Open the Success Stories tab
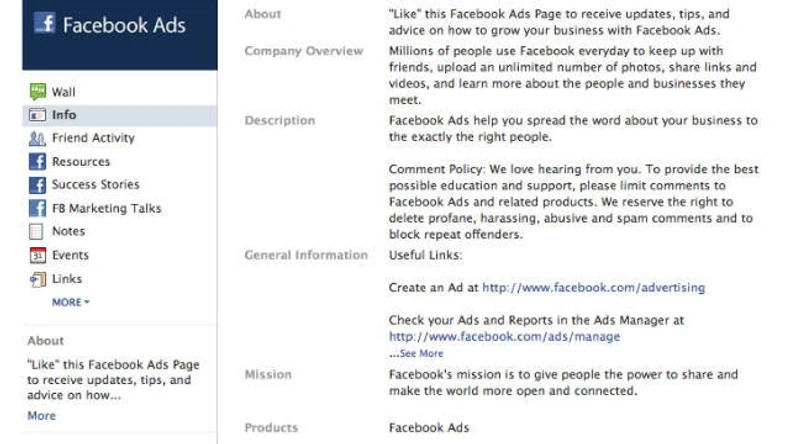The height and width of the screenshot is (444, 790). pyautogui.click(x=96, y=185)
